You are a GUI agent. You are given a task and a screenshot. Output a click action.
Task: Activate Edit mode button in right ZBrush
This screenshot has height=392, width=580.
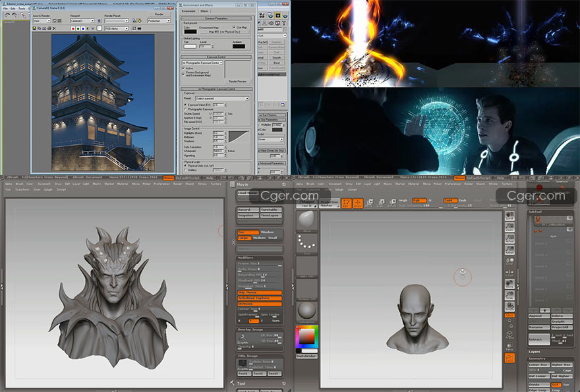(346, 203)
